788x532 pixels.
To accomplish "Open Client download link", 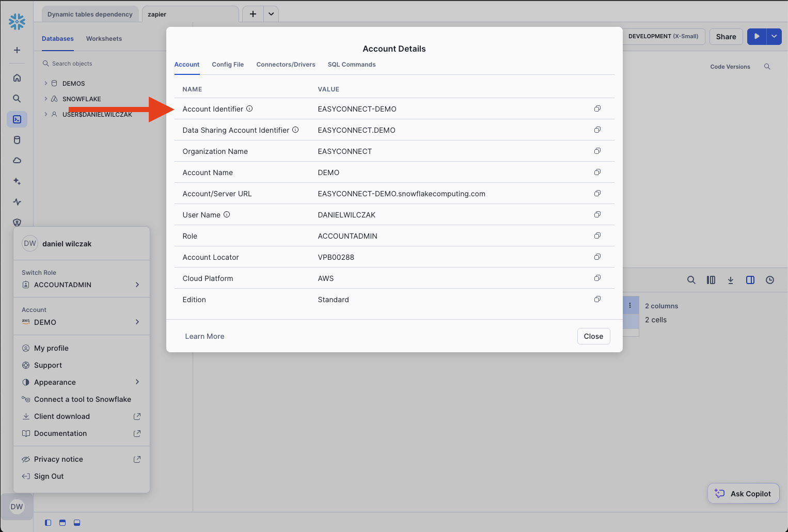I will (x=82, y=416).
